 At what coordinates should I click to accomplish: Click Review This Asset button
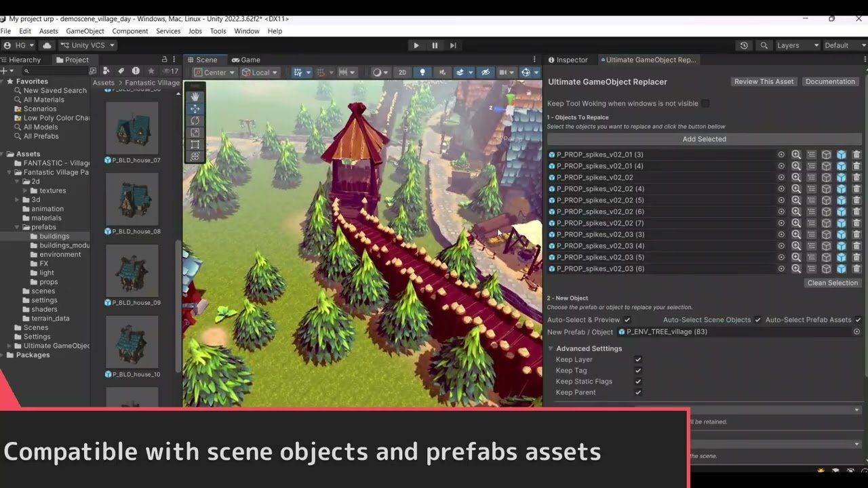pos(764,81)
